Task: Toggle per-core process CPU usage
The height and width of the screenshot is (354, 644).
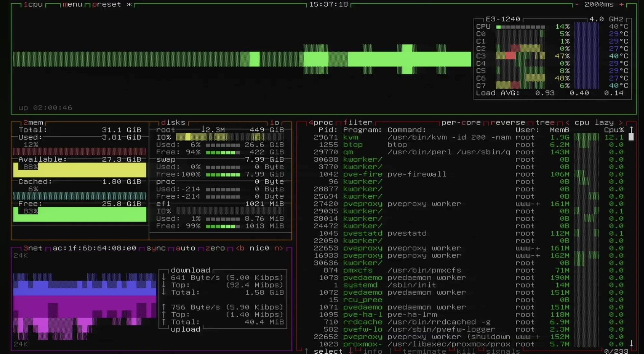Action: (461, 123)
